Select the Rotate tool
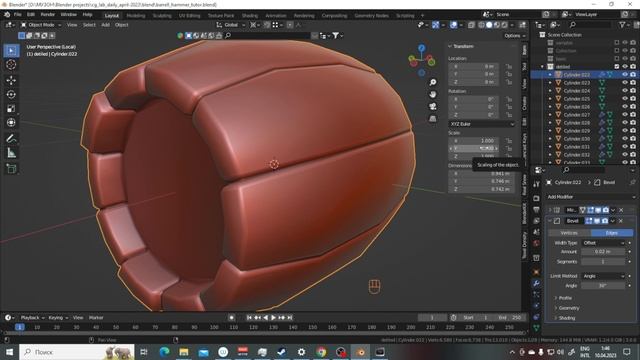This screenshot has height=360, width=640. click(11, 94)
